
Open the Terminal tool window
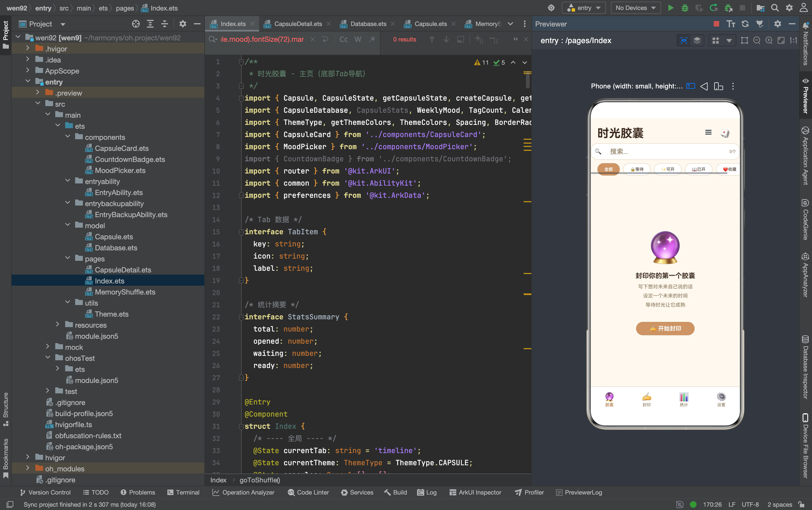tap(183, 492)
